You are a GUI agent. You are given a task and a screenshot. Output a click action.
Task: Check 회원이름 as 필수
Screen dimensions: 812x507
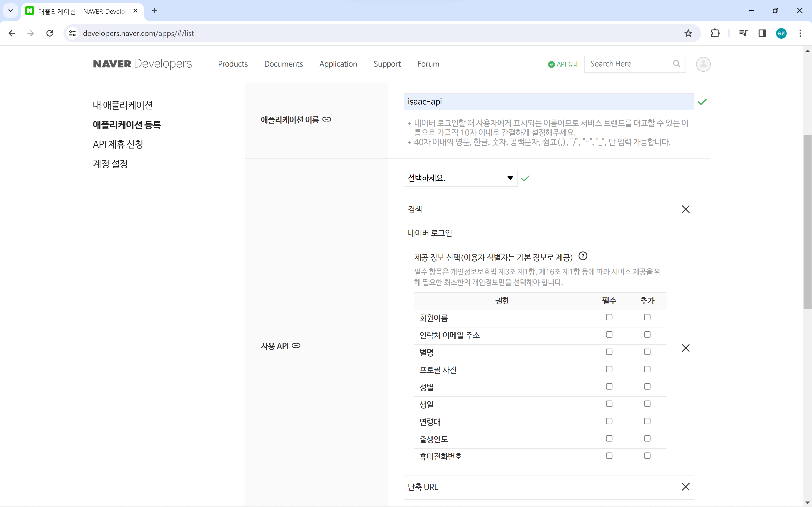[x=609, y=317]
